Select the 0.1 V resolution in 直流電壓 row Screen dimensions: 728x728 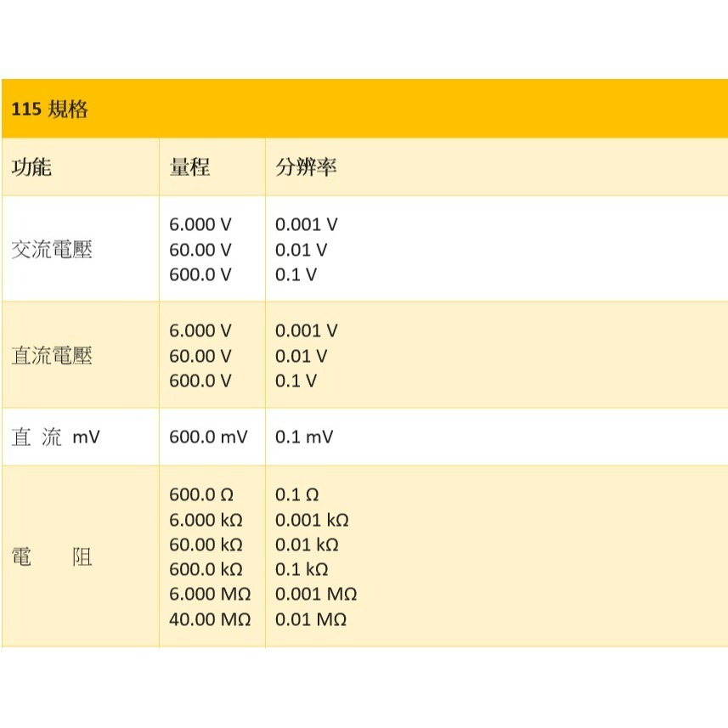pyautogui.click(x=294, y=381)
